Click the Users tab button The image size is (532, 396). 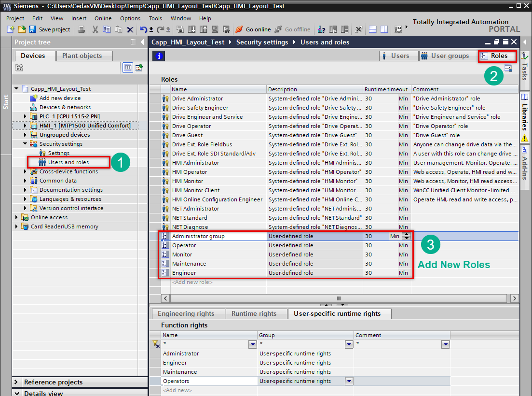(x=396, y=56)
